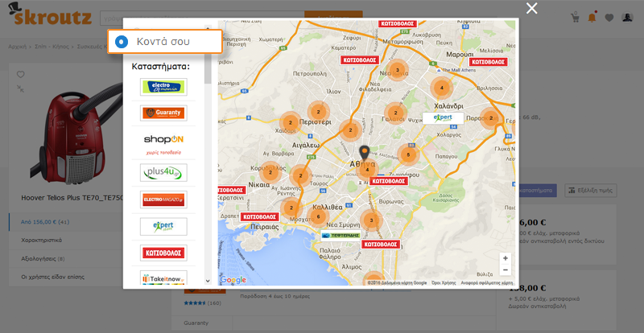This screenshot has height=333, width=644.
Task: Open the shopping cart icon
Action: (575, 18)
